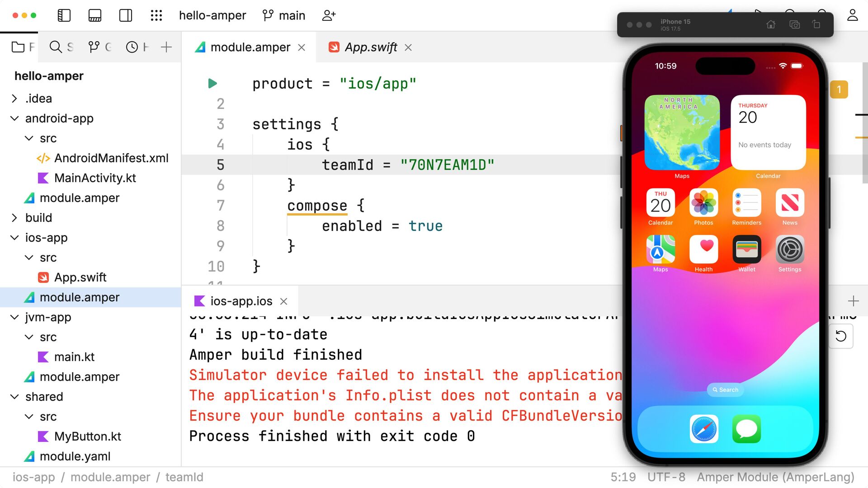This screenshot has width=868, height=488.
Task: Open the Safari app in the dock
Action: click(704, 429)
